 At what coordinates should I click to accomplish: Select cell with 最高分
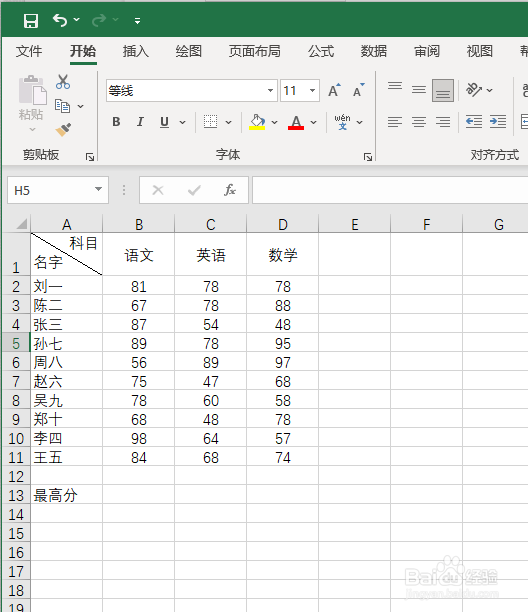coord(67,495)
